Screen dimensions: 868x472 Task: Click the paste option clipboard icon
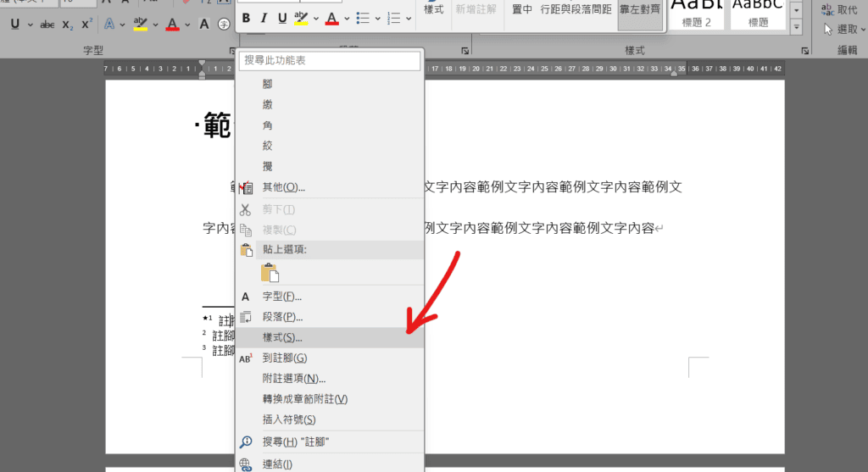coord(270,273)
